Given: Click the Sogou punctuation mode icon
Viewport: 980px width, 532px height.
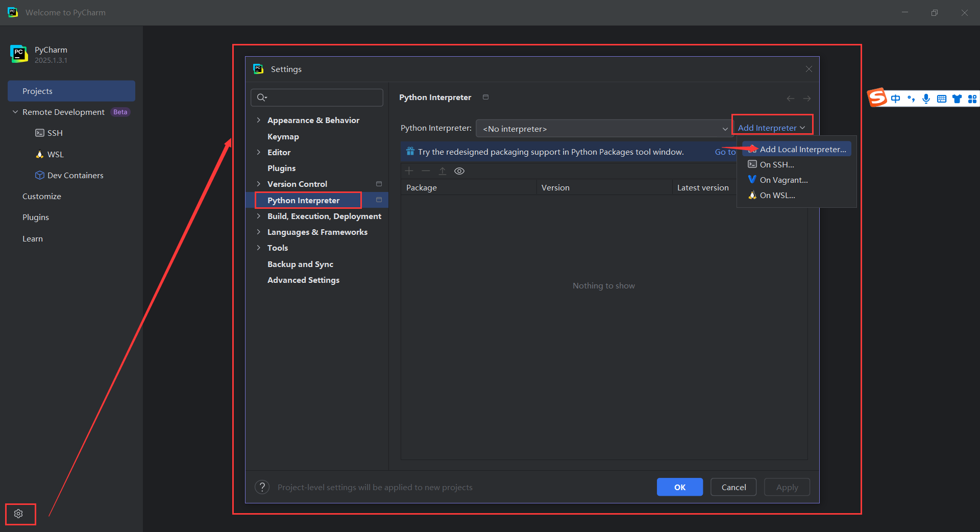Looking at the screenshot, I should pos(911,99).
